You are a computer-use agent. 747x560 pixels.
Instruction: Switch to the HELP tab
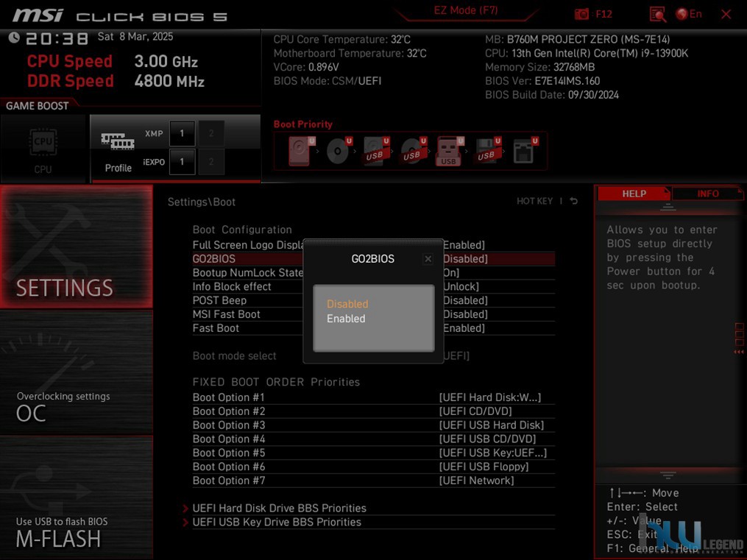tap(634, 194)
